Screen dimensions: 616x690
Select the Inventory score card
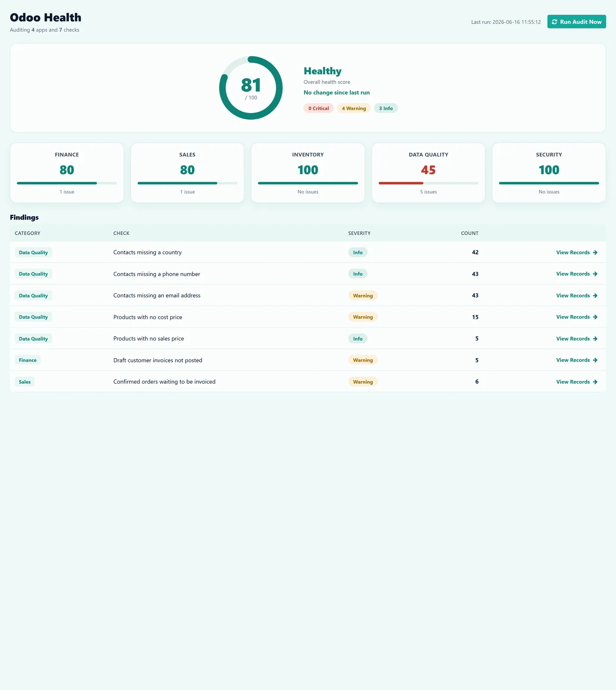point(308,172)
